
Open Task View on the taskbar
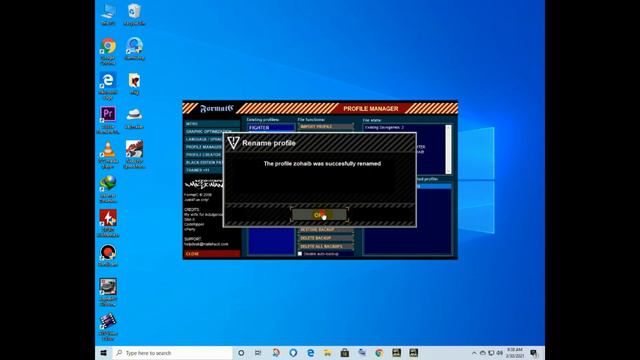pos(258,353)
